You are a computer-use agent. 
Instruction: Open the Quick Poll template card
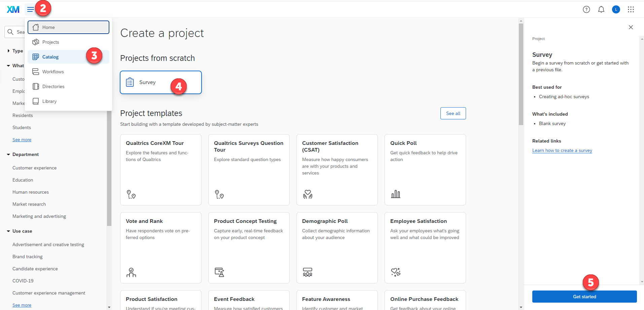point(425,170)
